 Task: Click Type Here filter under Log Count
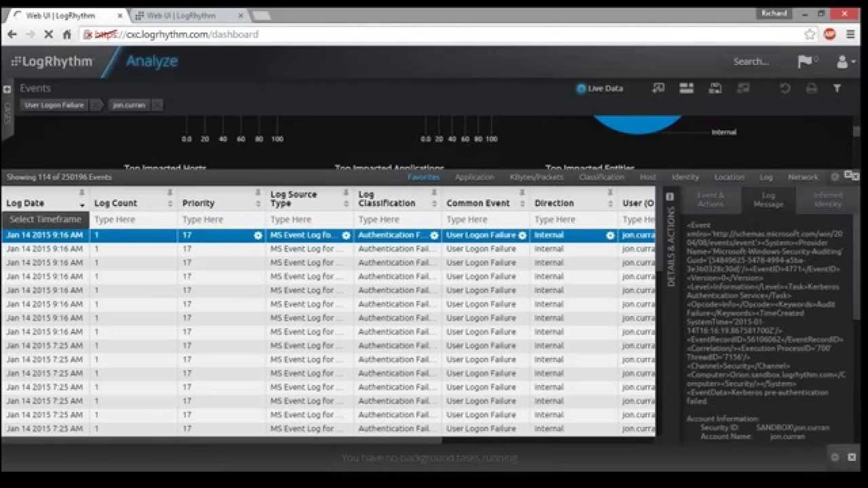point(134,220)
